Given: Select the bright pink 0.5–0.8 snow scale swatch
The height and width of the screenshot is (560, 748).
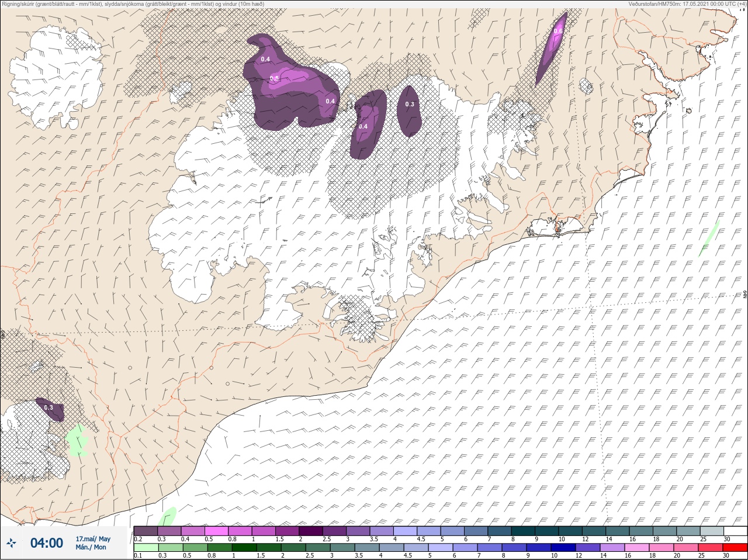Looking at the screenshot, I should (x=216, y=531).
